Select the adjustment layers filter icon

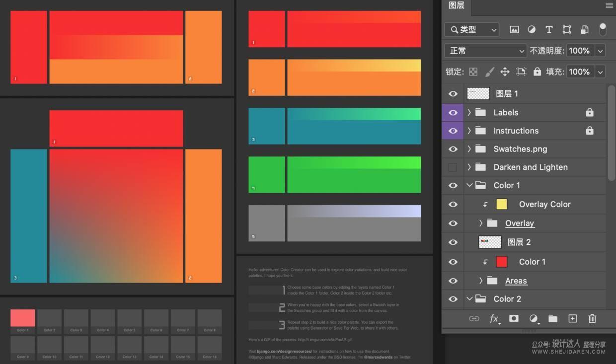532,29
